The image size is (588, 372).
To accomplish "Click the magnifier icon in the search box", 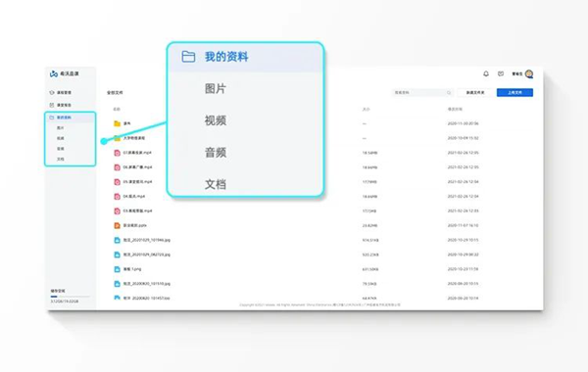I will coord(449,93).
